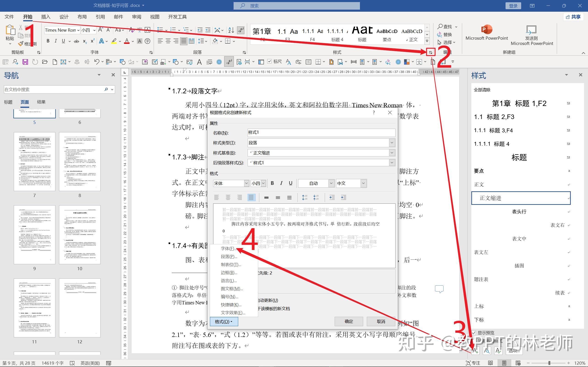The width and height of the screenshot is (588, 367).
Task: Open the 样式基准 dropdown list
Action: (392, 153)
